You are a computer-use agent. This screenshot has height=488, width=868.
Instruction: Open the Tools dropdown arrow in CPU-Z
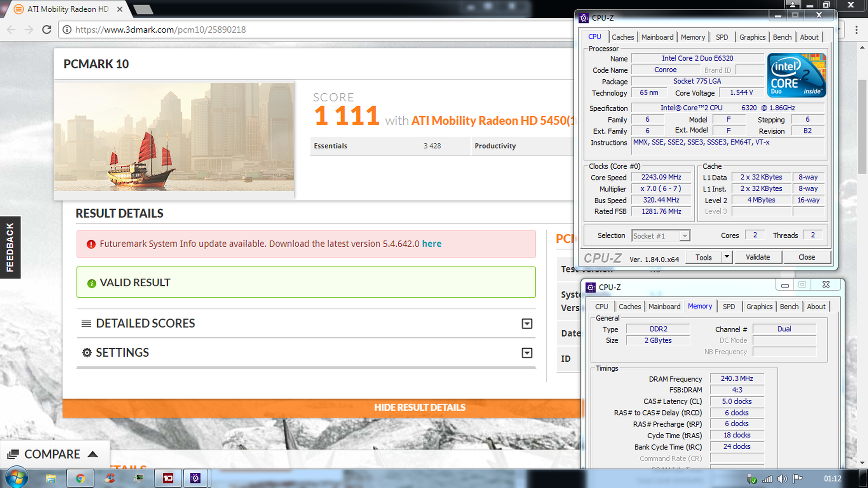(x=726, y=257)
